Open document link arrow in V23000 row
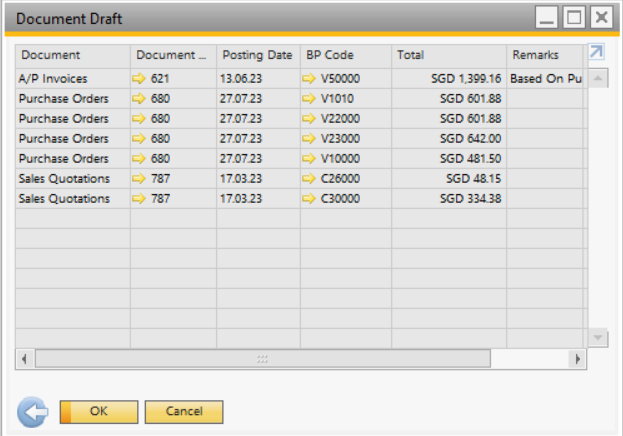The image size is (623, 436). [x=139, y=139]
